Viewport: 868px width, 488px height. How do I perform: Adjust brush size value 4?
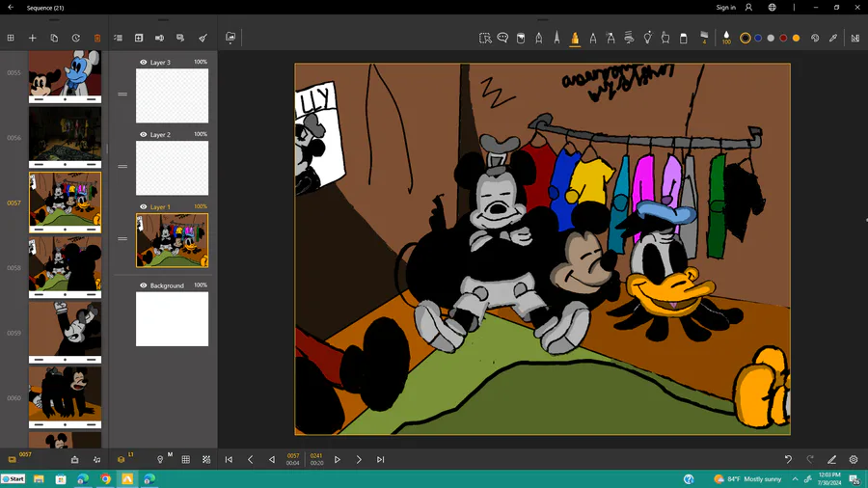pyautogui.click(x=704, y=39)
